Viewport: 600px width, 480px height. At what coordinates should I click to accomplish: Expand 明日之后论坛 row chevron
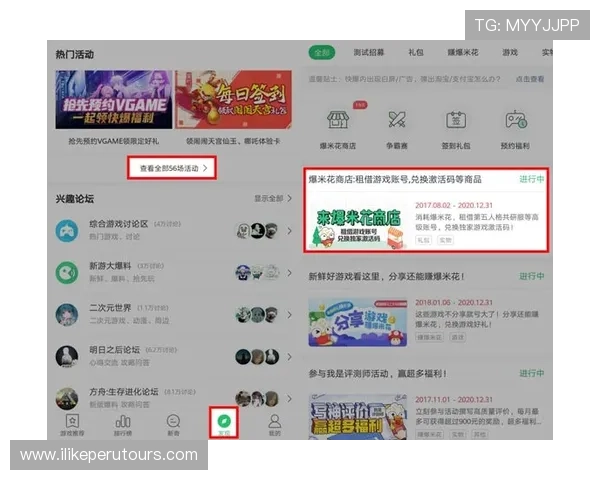tap(289, 356)
